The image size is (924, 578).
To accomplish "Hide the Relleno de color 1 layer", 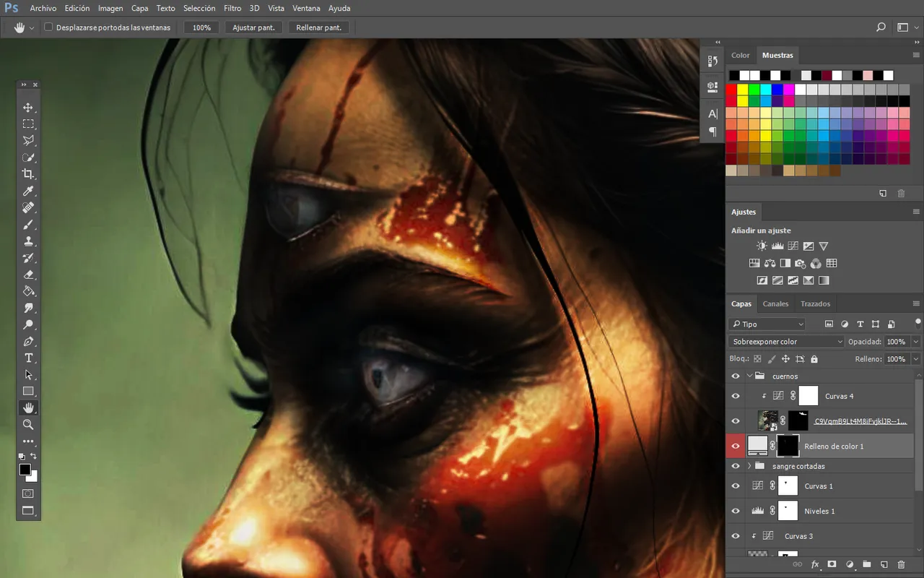I will pyautogui.click(x=736, y=446).
